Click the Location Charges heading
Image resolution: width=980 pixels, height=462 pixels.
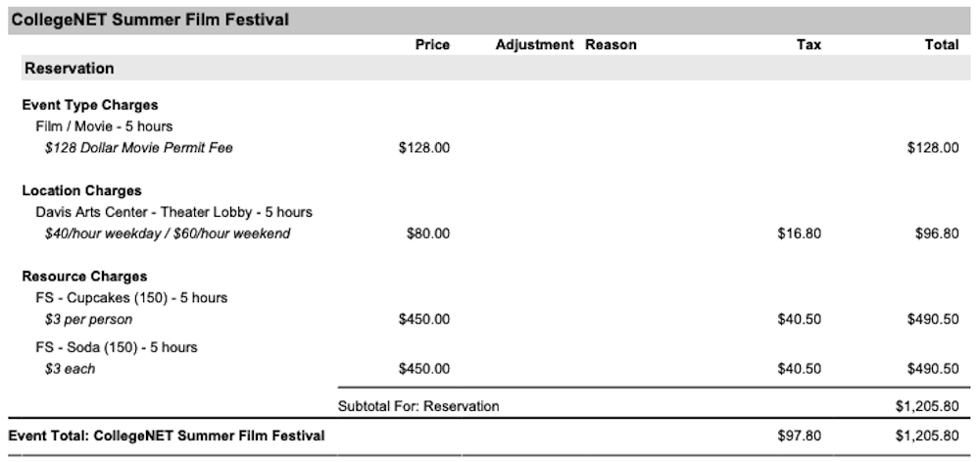pos(82,190)
